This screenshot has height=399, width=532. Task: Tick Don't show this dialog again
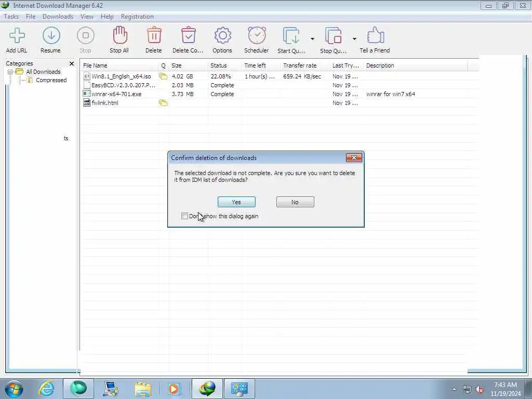(x=184, y=216)
